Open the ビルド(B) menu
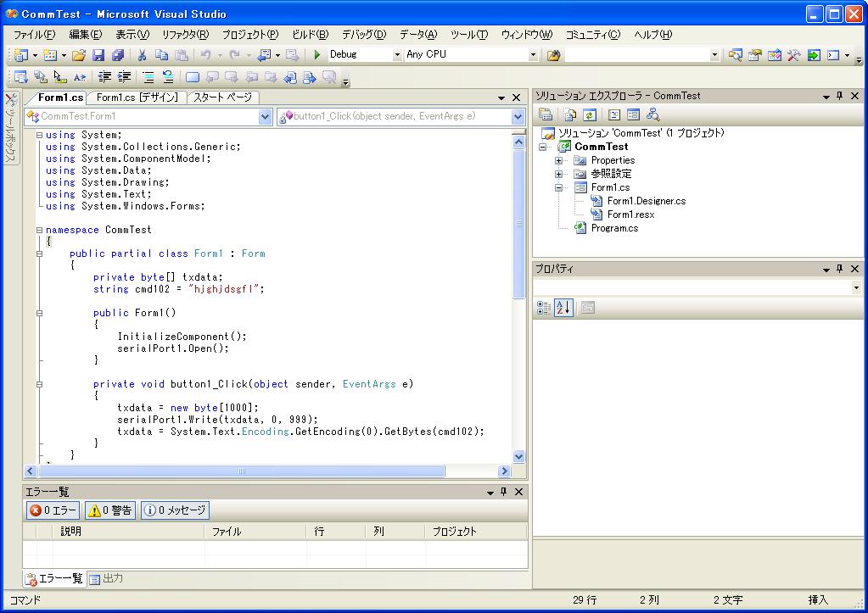The height and width of the screenshot is (613, 868). point(310,34)
